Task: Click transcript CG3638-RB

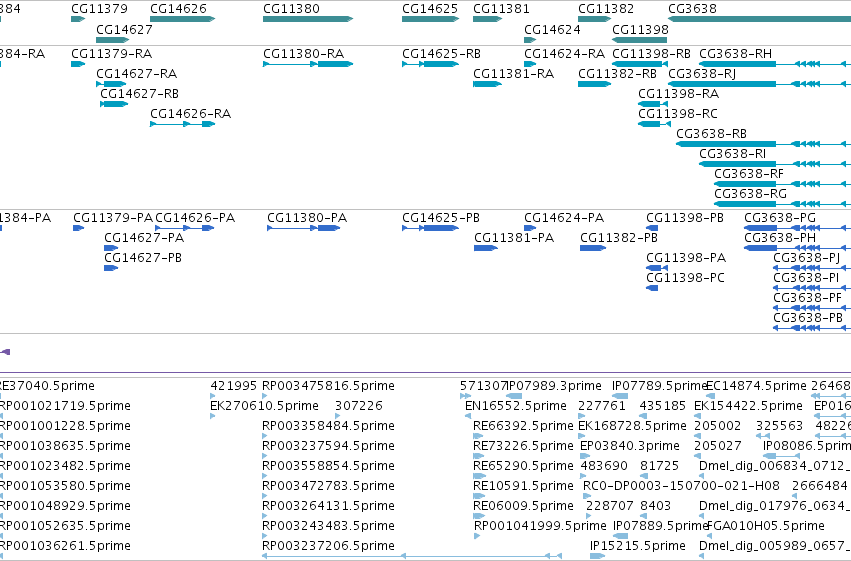Action: 764,144
